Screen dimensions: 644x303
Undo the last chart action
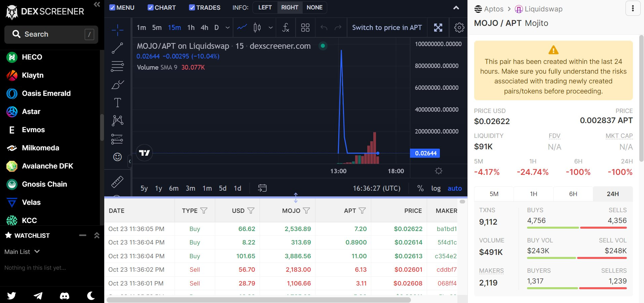coord(324,28)
